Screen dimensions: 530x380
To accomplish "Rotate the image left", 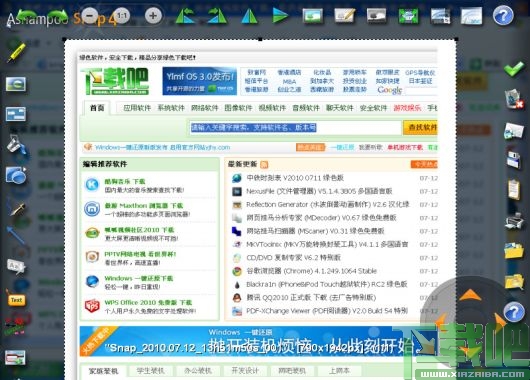I will pyautogui.click(x=185, y=16).
